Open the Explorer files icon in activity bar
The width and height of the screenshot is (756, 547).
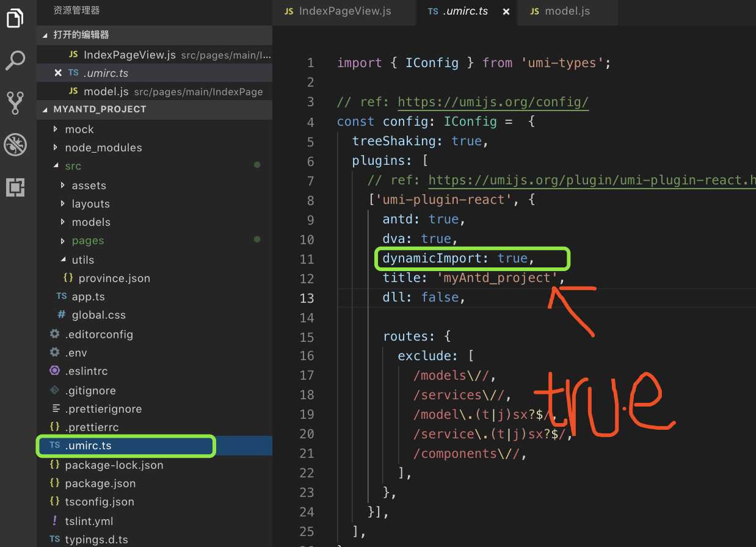15,18
